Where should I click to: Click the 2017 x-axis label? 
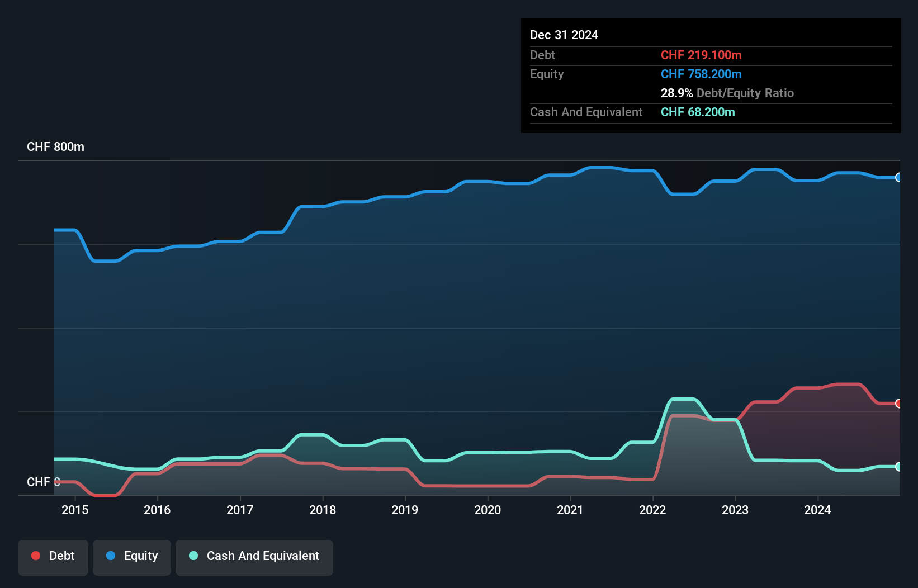point(240,510)
